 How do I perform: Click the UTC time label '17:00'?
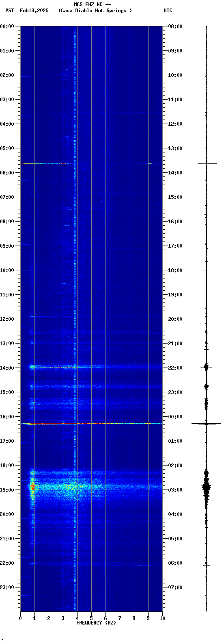(175, 246)
